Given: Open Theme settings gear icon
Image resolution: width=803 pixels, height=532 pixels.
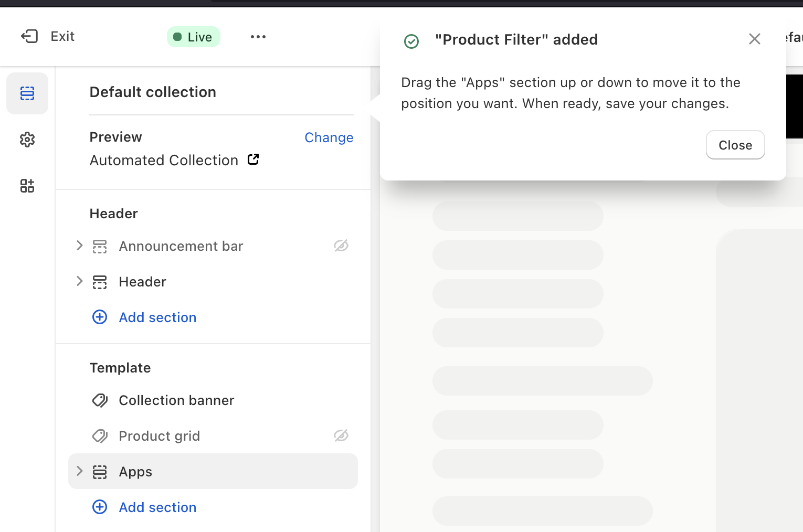Looking at the screenshot, I should [27, 140].
